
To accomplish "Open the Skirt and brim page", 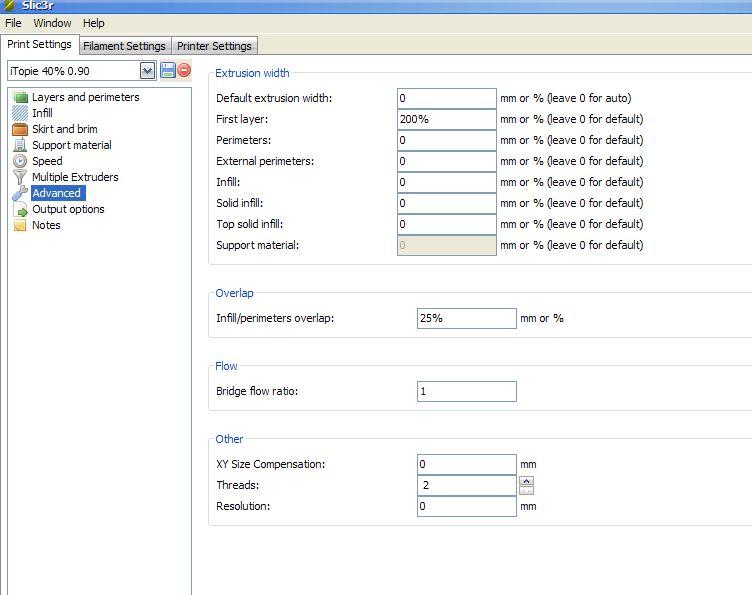I will (65, 129).
